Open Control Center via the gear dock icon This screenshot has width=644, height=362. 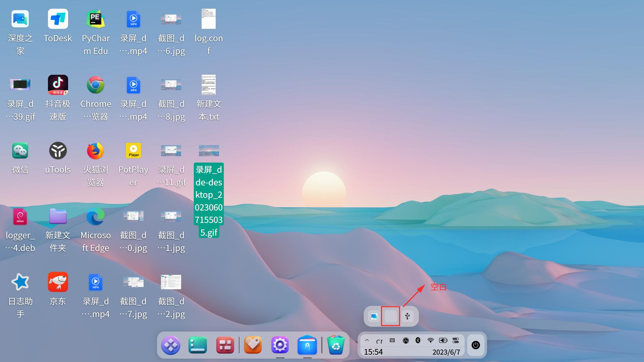[280, 345]
